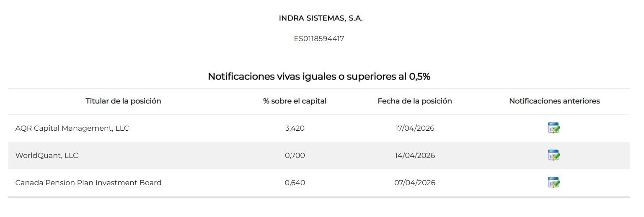Open WorldQuant previous notifications icon
The width and height of the screenshot is (644, 217).
pyautogui.click(x=554, y=155)
